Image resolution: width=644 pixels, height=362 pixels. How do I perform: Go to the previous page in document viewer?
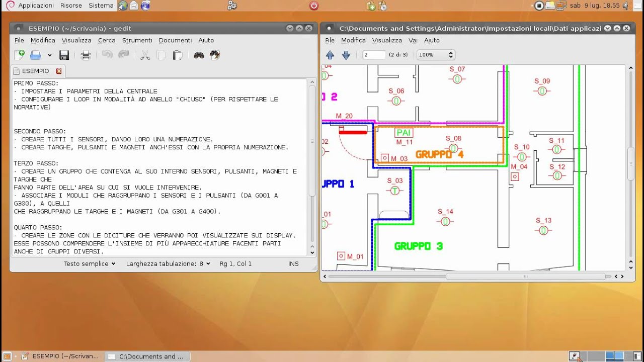point(330,55)
